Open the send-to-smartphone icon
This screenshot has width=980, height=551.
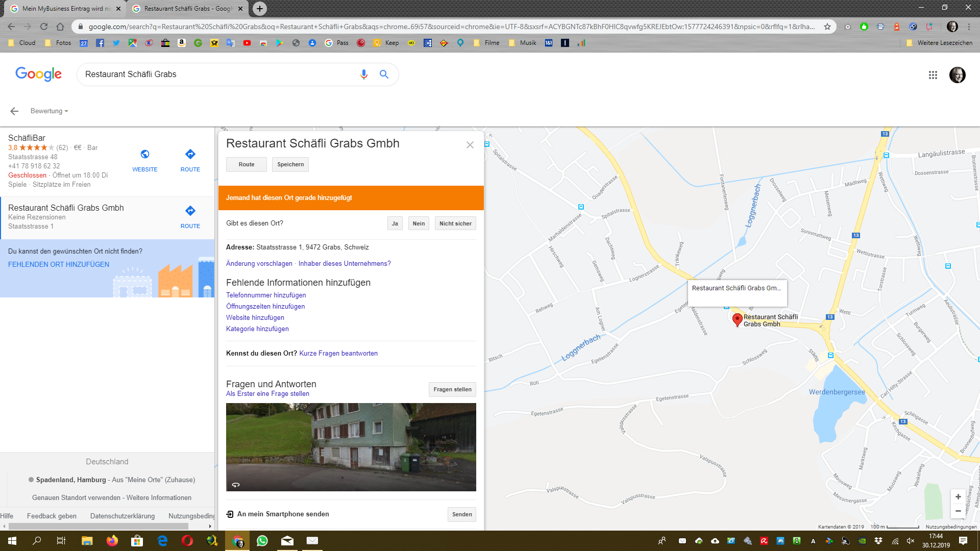pos(230,514)
